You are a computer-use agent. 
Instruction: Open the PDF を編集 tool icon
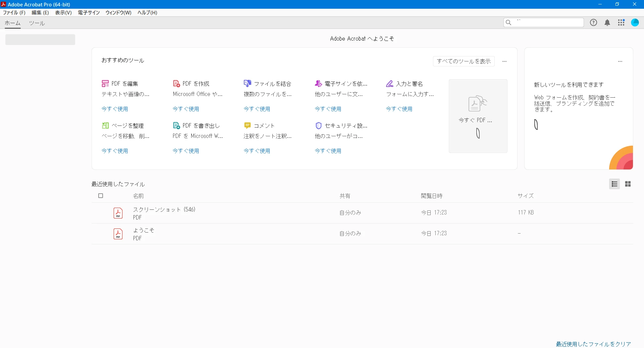pos(105,84)
